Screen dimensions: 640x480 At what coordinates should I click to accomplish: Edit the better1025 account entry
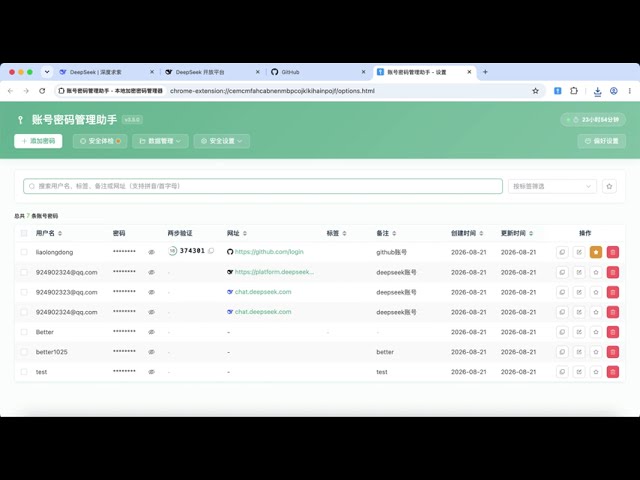click(x=579, y=352)
